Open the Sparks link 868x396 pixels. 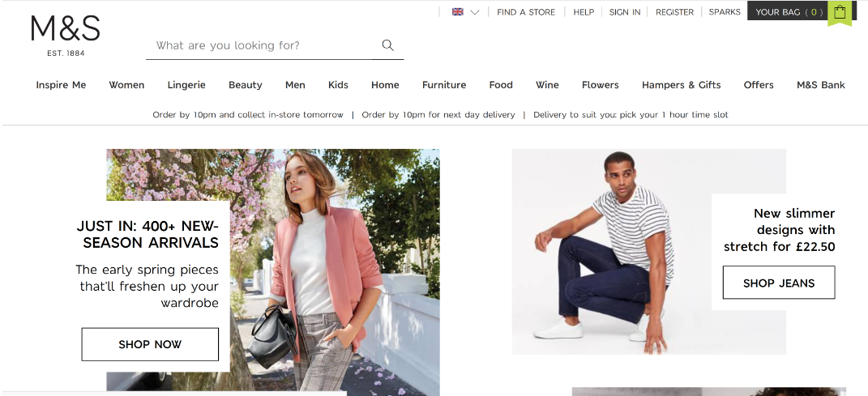[x=725, y=12]
